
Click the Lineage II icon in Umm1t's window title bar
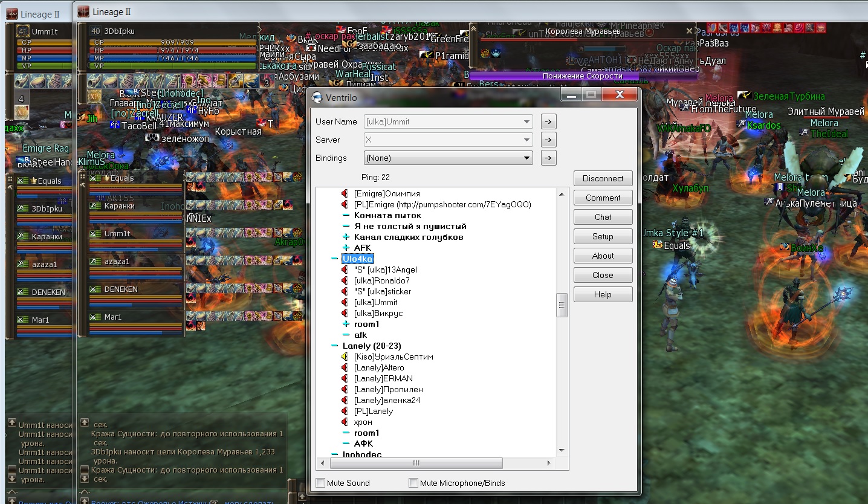(11, 14)
